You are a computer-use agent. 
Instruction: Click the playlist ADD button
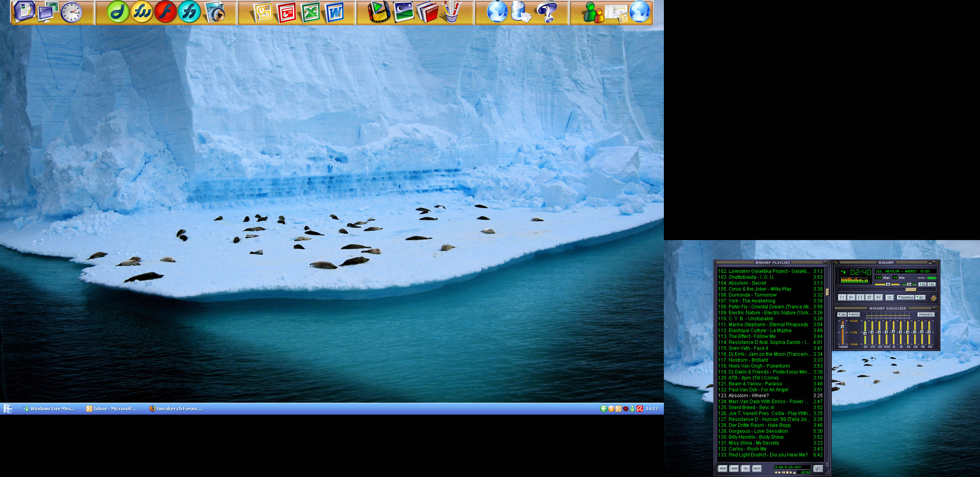pos(722,469)
